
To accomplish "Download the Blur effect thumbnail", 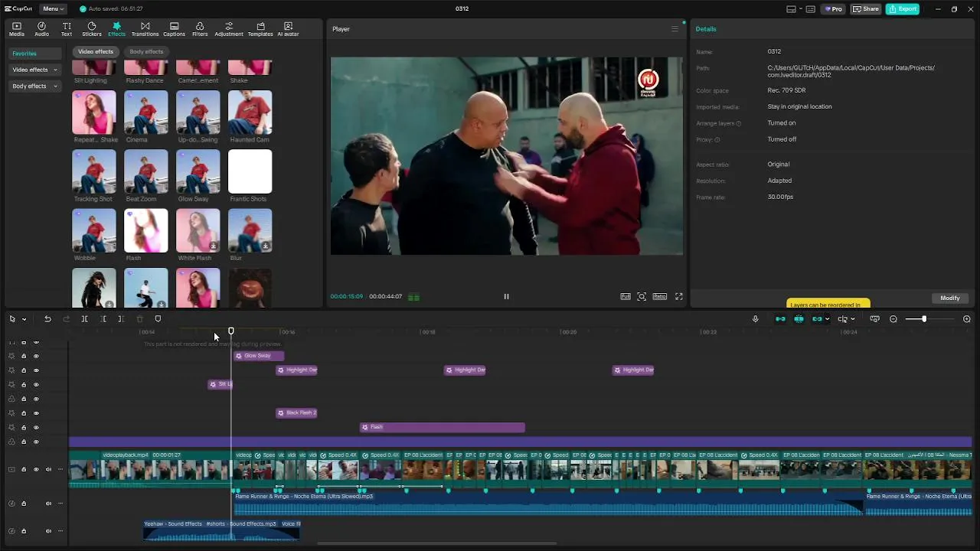I will (x=266, y=246).
